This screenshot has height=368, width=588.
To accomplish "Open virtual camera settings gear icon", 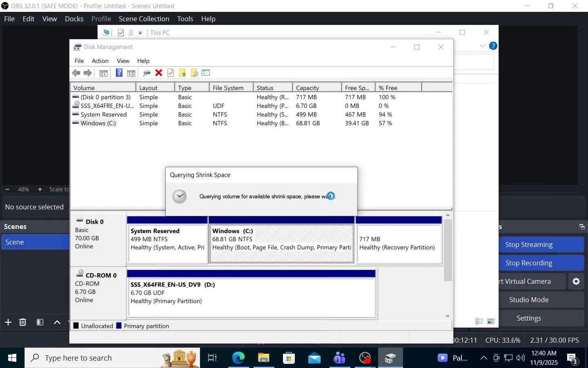I will point(576,281).
